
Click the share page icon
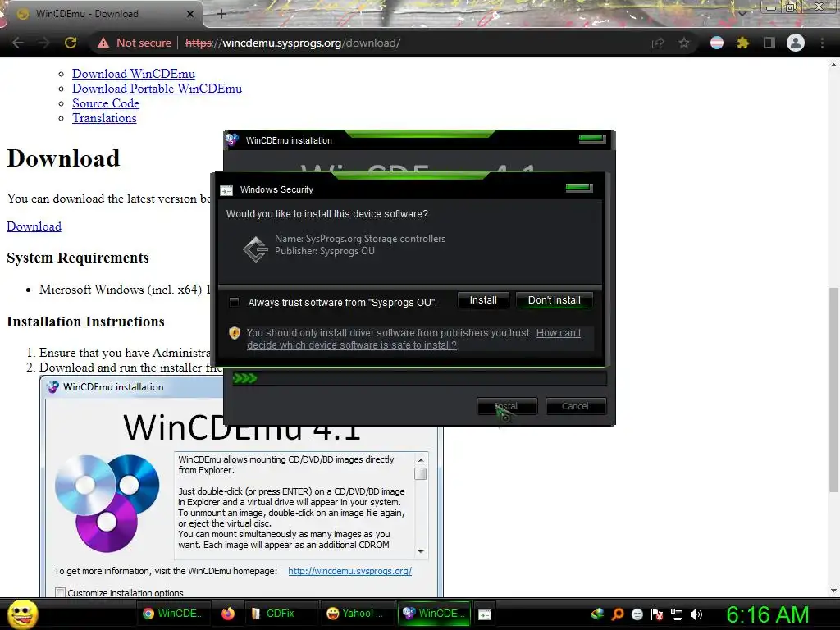pos(658,43)
